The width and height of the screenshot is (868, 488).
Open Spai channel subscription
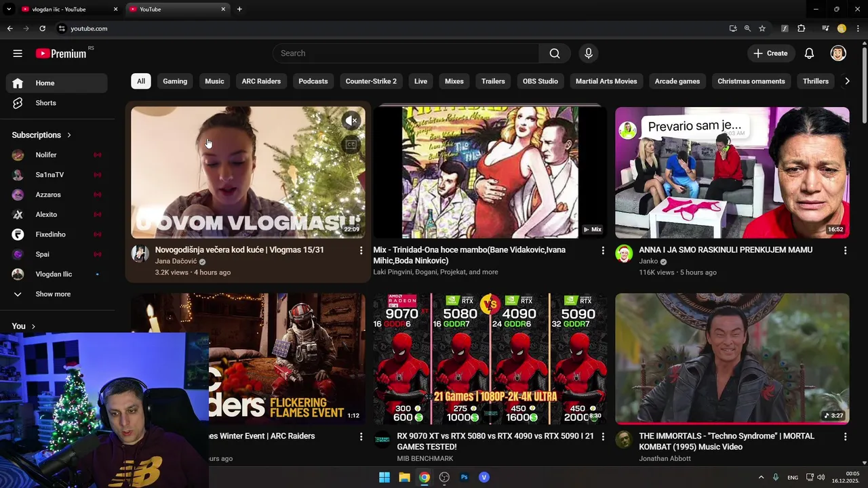pyautogui.click(x=57, y=254)
